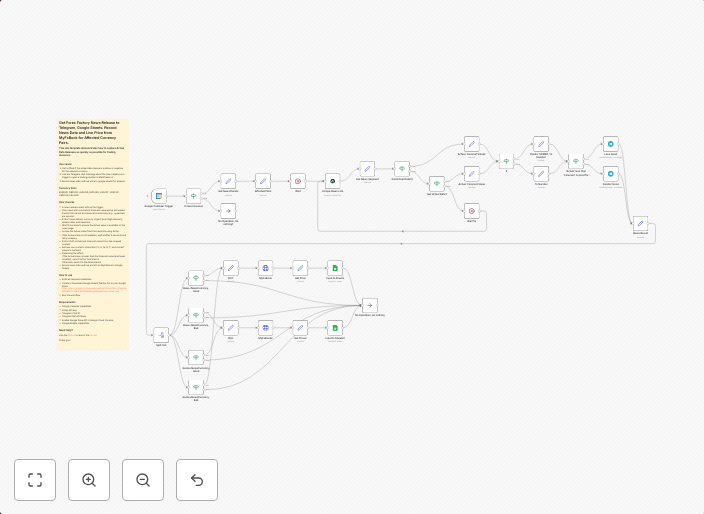Open the top Google Sheets node
This screenshot has height=514, width=704.
point(335,268)
